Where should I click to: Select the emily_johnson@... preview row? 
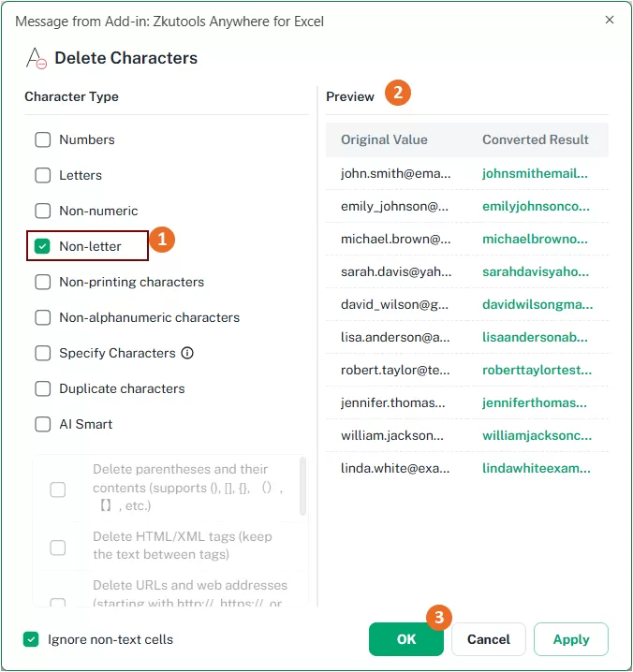(x=467, y=206)
